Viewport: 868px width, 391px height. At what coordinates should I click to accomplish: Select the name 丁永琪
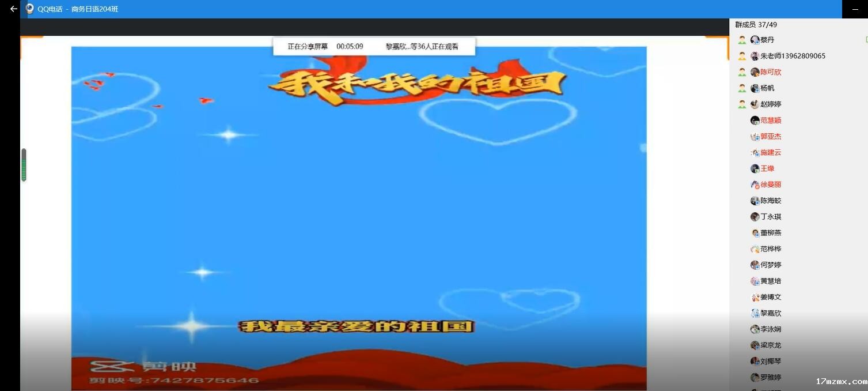tap(771, 217)
